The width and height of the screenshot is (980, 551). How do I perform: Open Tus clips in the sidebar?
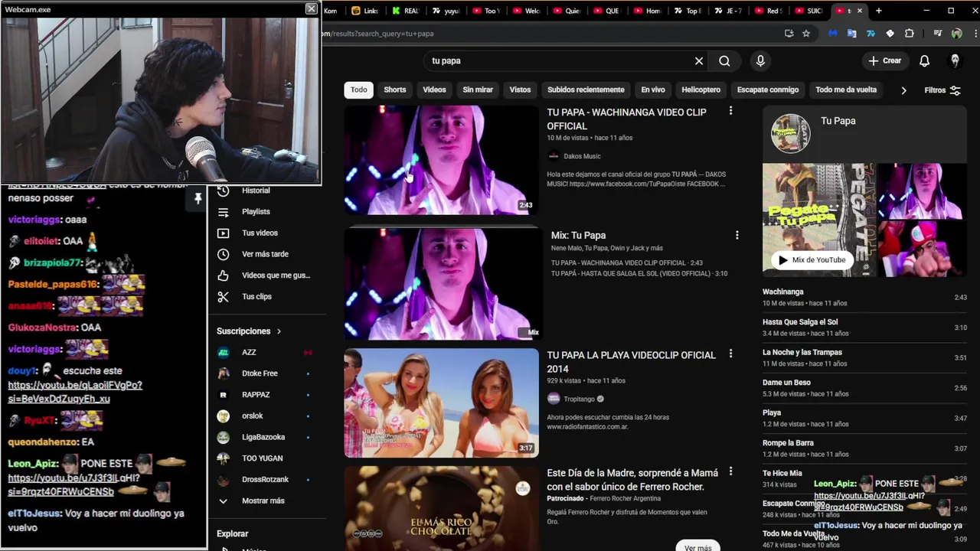point(256,296)
